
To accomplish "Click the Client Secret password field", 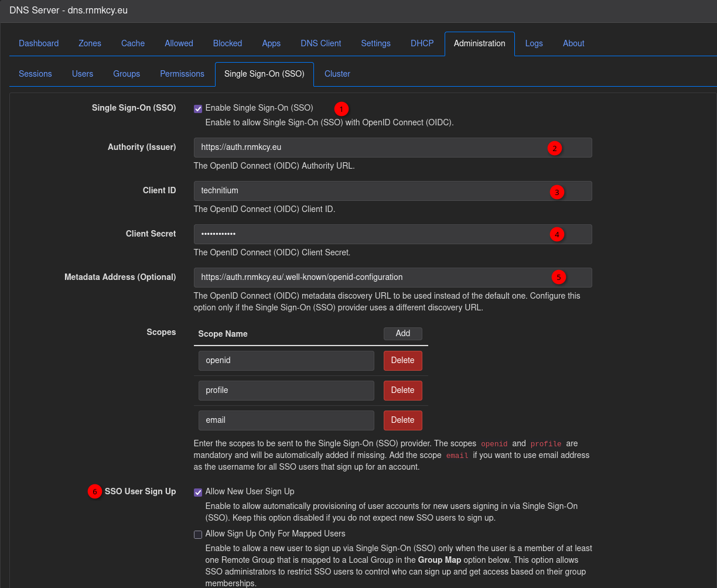I will point(392,234).
